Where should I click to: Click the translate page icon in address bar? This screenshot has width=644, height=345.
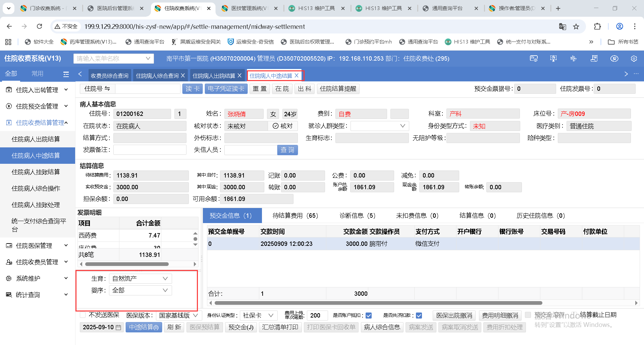(x=562, y=26)
